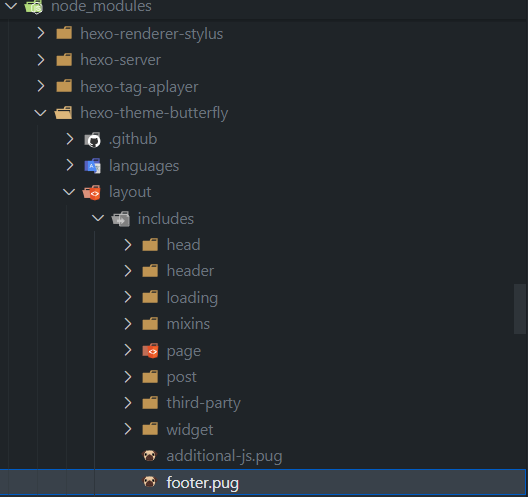Select the hexo-tag-aplayer folder label
The height and width of the screenshot is (497, 528).
click(x=139, y=87)
